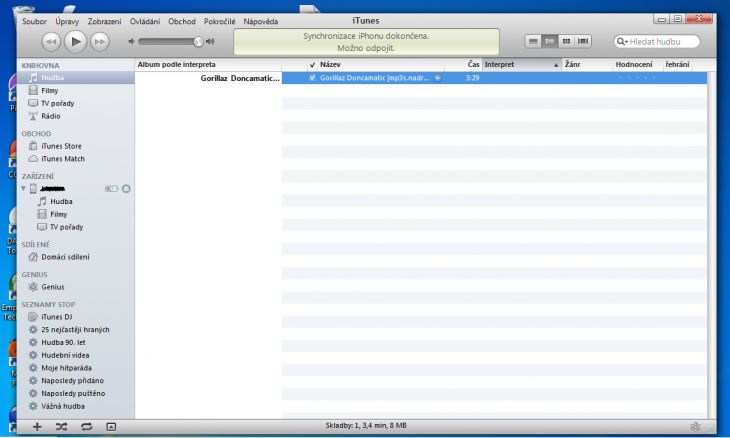Sort by Hodnocení column header

pos(637,65)
